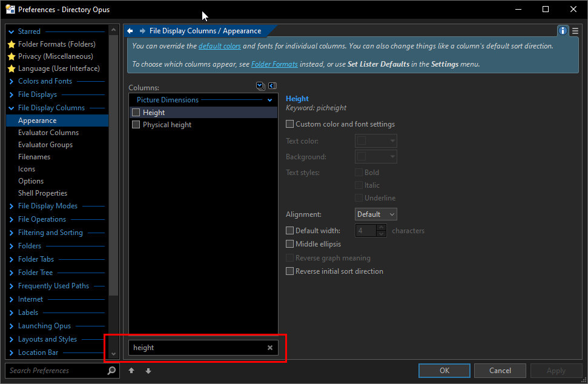Expand the Filtering and Sorting category
The height and width of the screenshot is (384, 588).
[12, 233]
